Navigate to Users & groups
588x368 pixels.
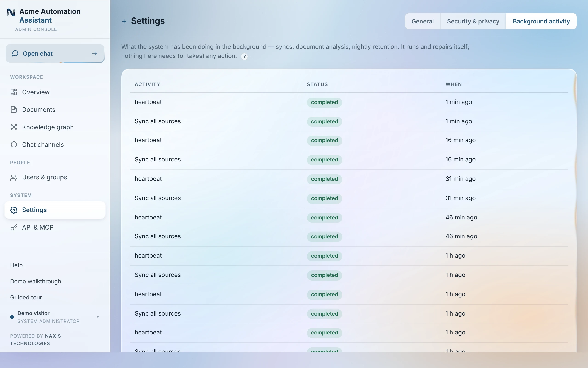(55, 177)
